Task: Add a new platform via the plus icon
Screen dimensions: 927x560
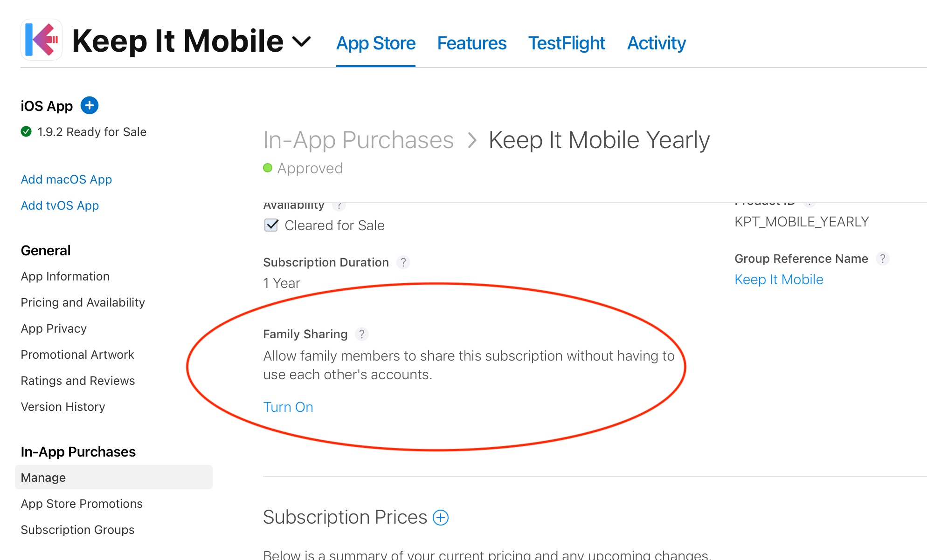Action: pos(89,106)
